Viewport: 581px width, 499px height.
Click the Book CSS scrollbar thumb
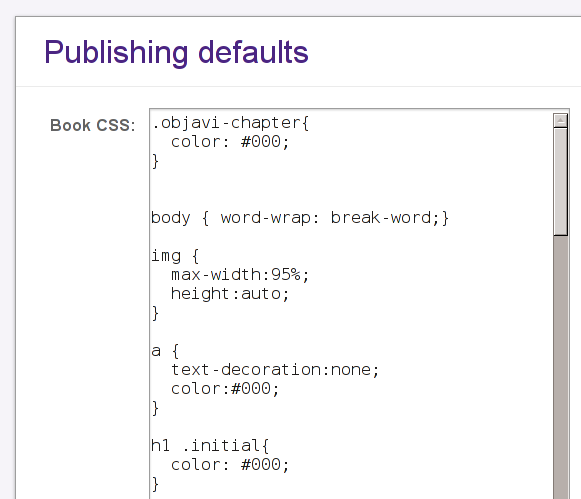click(560, 182)
